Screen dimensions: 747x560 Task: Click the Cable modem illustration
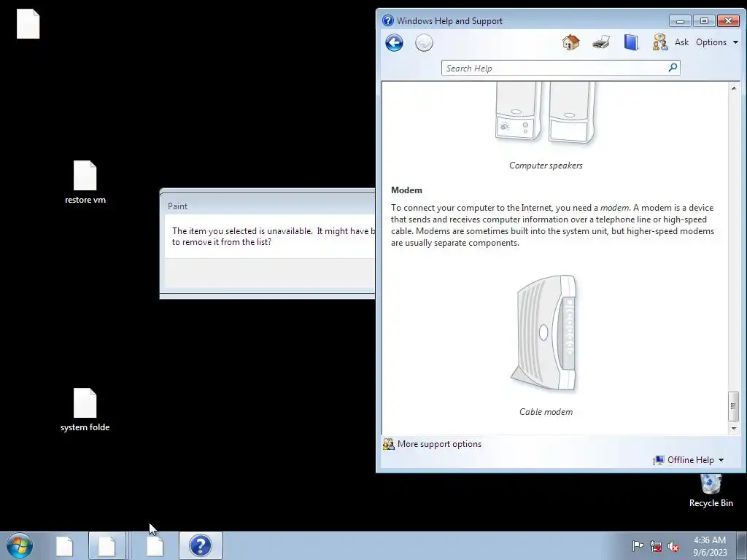pyautogui.click(x=544, y=333)
